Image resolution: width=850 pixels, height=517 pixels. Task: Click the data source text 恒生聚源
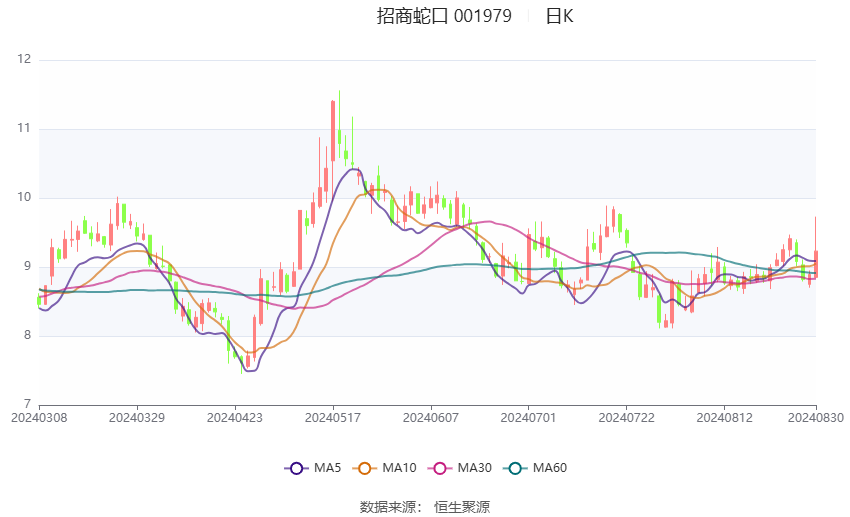click(462, 507)
